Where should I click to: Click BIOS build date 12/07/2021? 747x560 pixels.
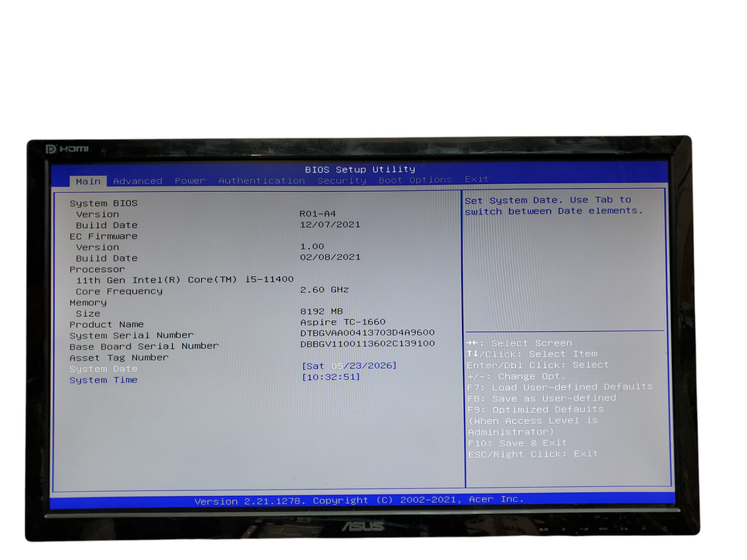coord(330,224)
